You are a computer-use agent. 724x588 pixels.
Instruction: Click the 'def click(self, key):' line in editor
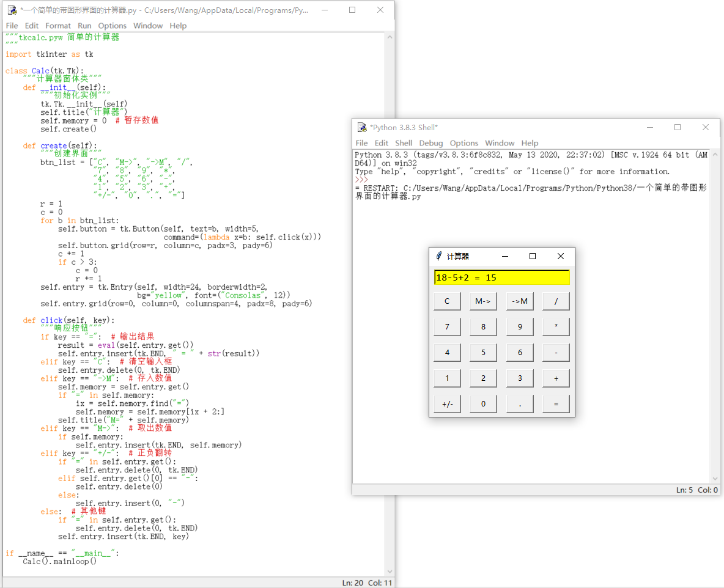point(69,320)
